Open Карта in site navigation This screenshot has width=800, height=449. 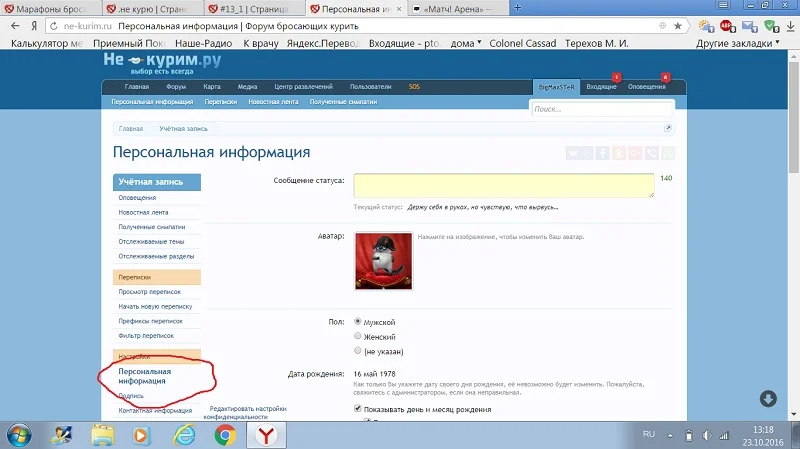tap(212, 87)
